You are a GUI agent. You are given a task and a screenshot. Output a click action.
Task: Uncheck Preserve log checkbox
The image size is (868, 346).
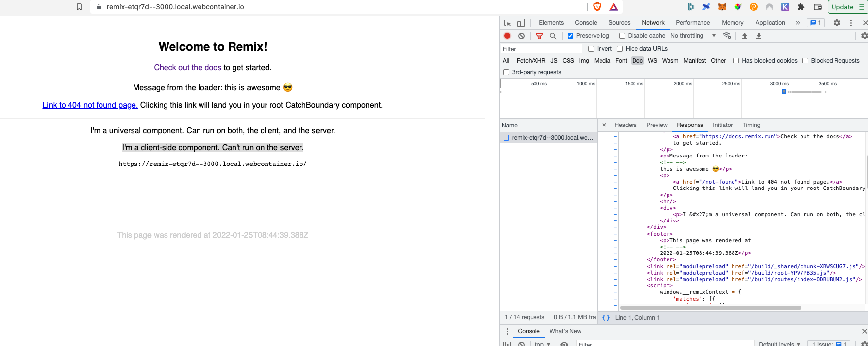coord(570,36)
